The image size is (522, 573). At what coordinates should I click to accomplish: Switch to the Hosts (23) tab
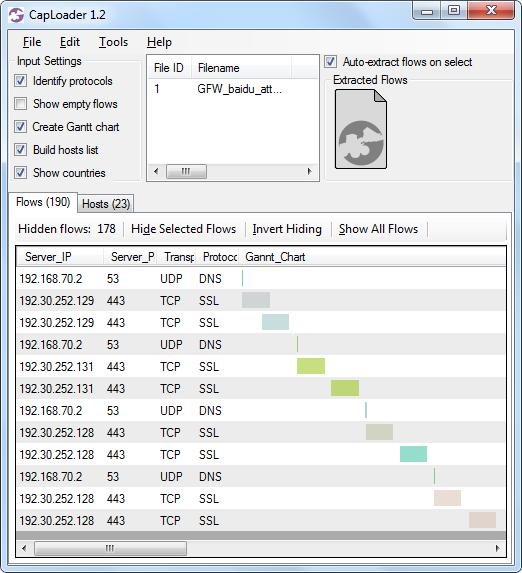[x=106, y=204]
